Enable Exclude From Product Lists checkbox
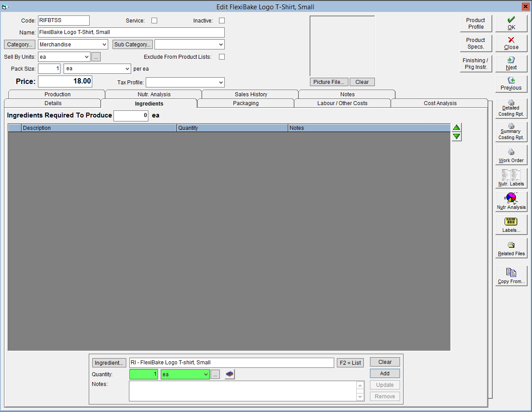This screenshot has width=532, height=412. tap(222, 57)
